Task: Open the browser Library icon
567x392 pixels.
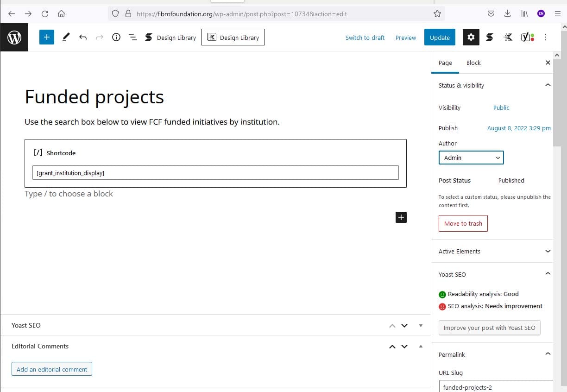Action: pyautogui.click(x=524, y=13)
